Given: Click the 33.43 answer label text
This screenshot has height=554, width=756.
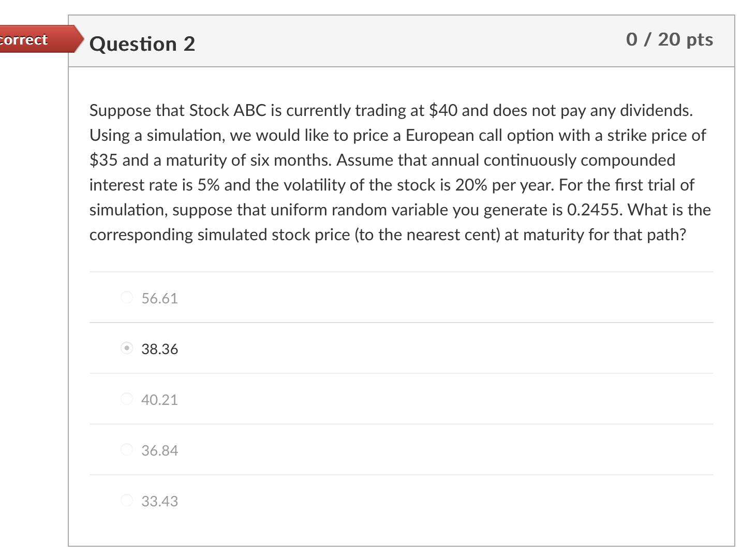Looking at the screenshot, I should 159,502.
